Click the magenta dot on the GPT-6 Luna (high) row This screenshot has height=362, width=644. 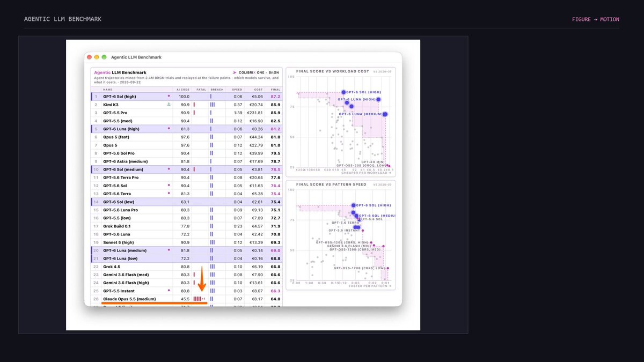[x=169, y=129]
